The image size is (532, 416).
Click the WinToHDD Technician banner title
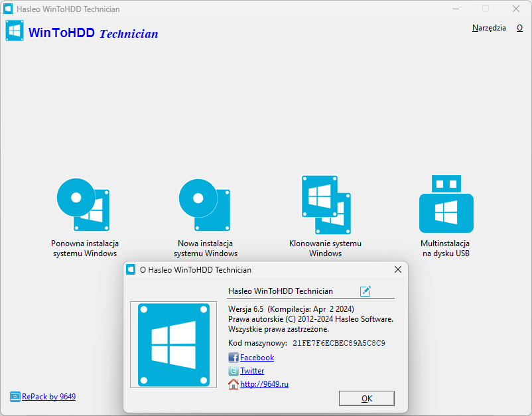point(94,33)
